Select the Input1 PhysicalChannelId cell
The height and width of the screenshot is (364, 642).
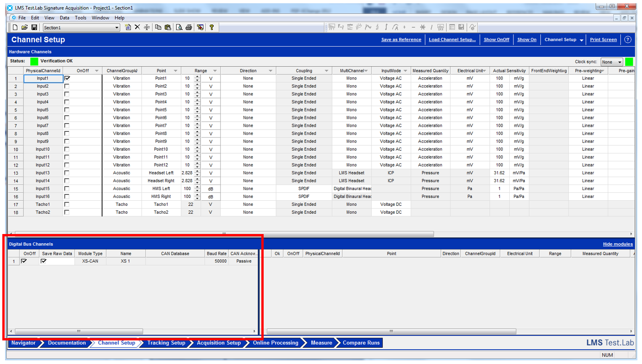[43, 78]
